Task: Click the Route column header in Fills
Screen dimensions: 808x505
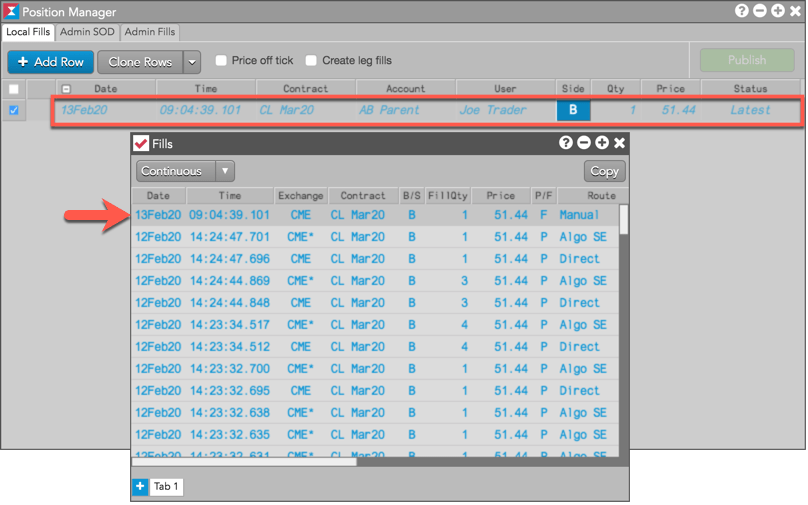Action: coord(593,196)
